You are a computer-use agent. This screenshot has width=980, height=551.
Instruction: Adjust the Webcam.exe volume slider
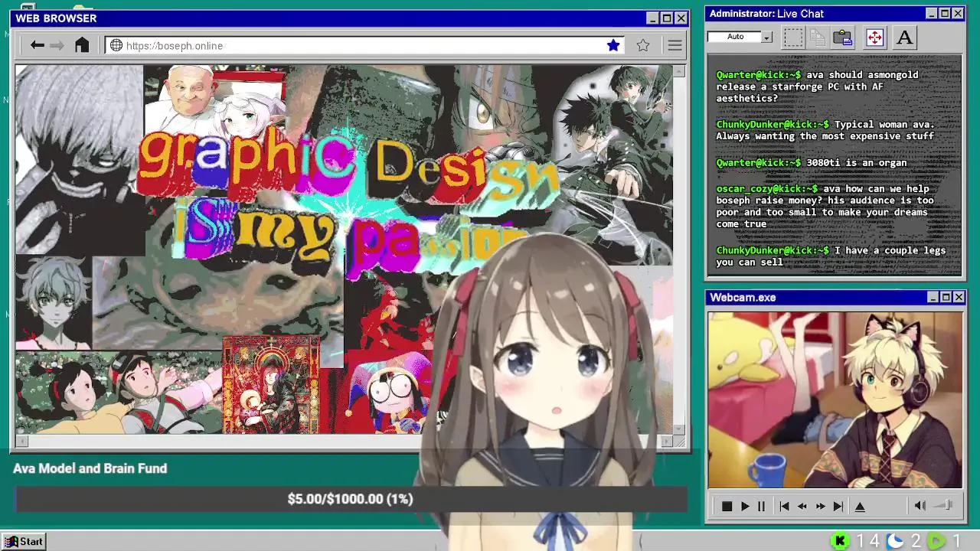[x=945, y=505]
